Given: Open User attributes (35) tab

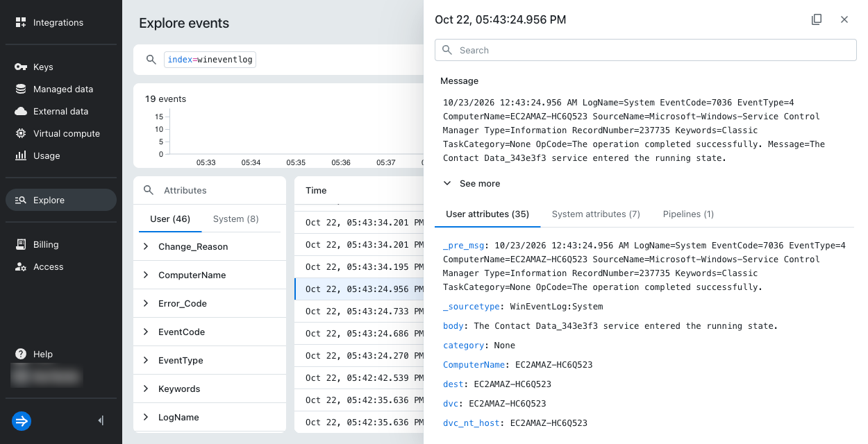Looking at the screenshot, I should [487, 214].
